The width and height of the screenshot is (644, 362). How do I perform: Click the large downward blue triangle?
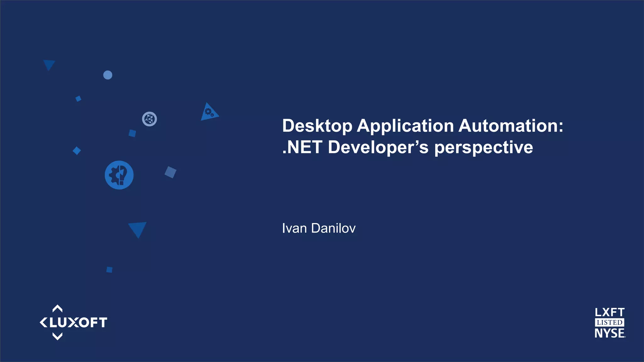[x=137, y=229]
